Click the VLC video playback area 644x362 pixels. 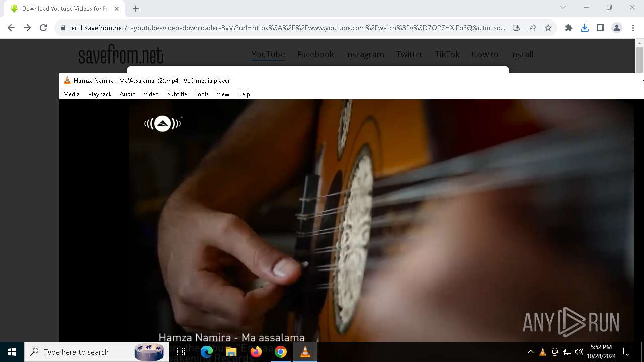351,220
